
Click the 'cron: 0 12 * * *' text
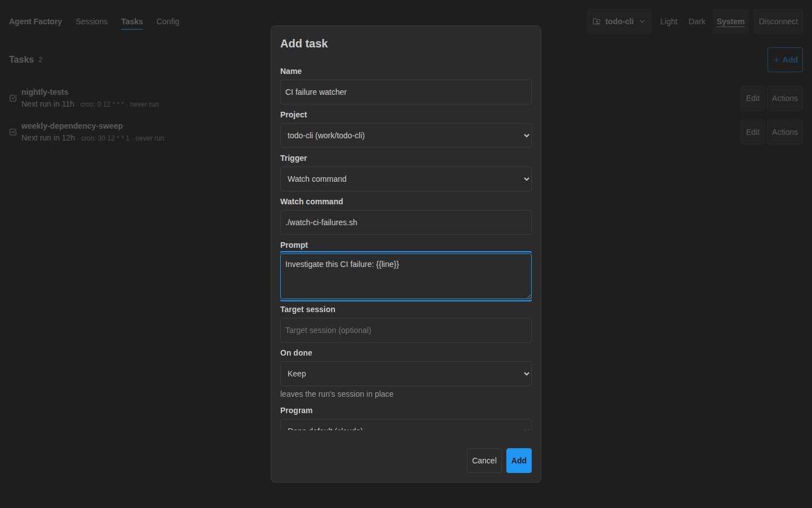click(x=102, y=104)
